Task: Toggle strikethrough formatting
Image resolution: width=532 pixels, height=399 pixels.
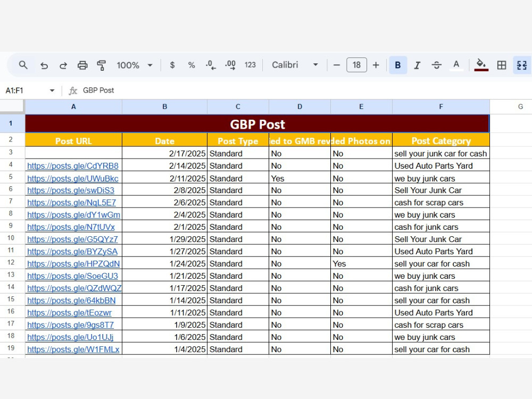Action: click(x=437, y=65)
